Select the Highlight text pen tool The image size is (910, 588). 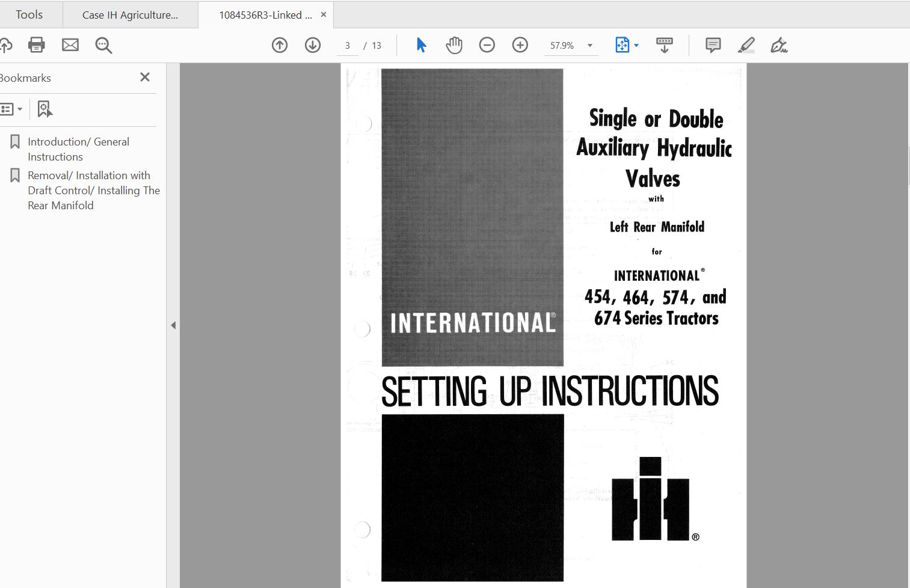(x=746, y=45)
